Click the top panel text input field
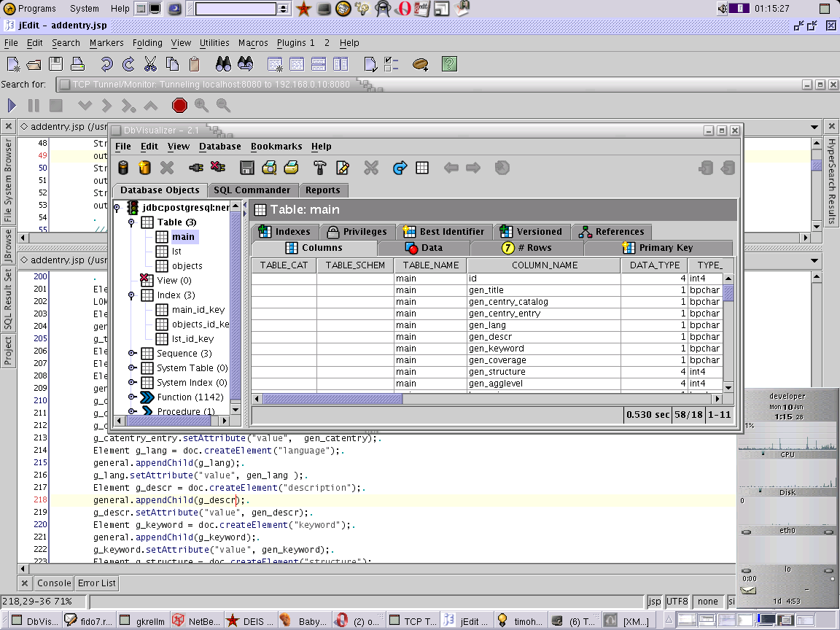This screenshot has height=630, width=840. pyautogui.click(x=236, y=9)
